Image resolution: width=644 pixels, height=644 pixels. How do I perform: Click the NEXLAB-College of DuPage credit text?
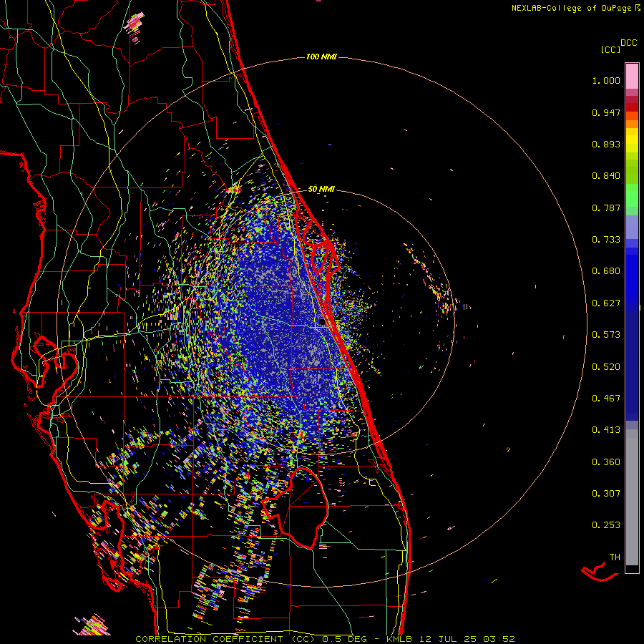(x=575, y=8)
